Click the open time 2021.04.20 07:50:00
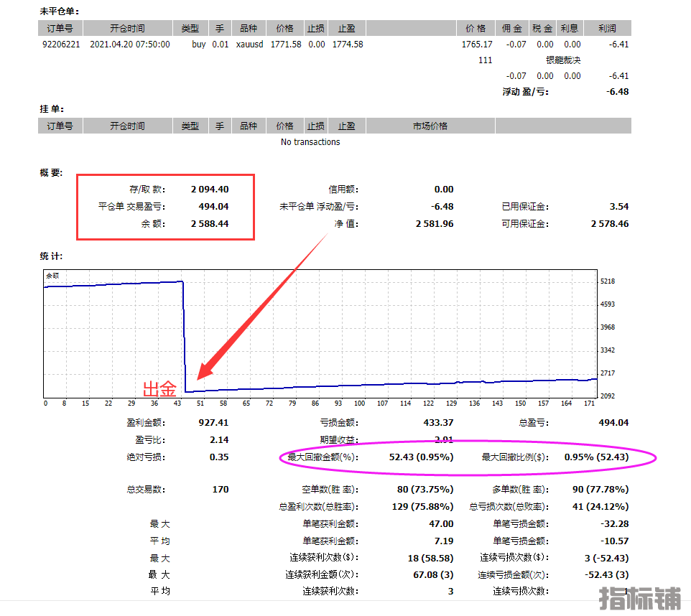 pyautogui.click(x=130, y=45)
